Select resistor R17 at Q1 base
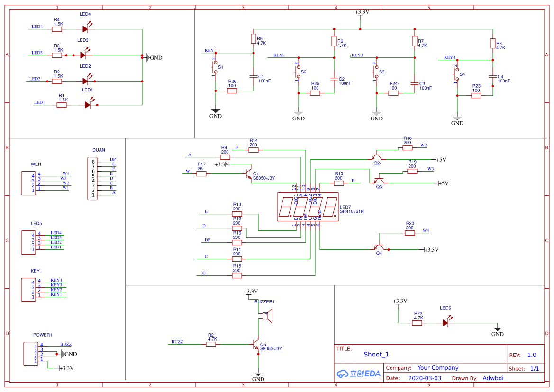The height and width of the screenshot is (392, 554). tap(201, 173)
